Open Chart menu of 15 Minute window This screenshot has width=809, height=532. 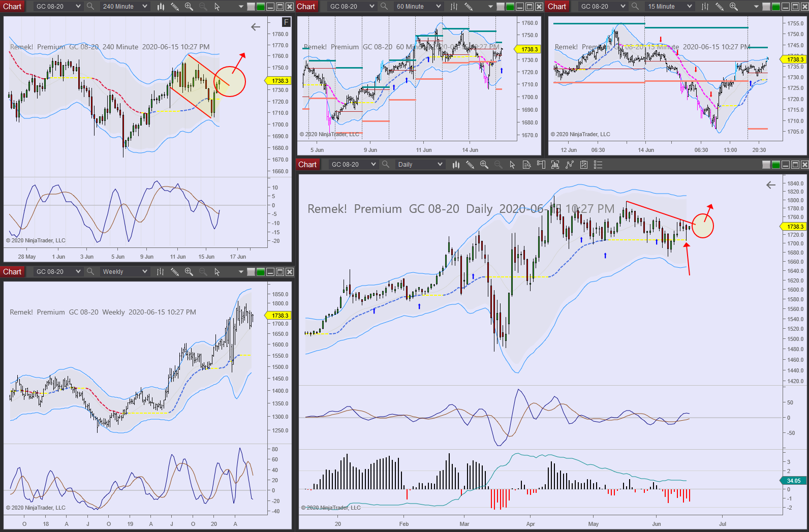557,7
